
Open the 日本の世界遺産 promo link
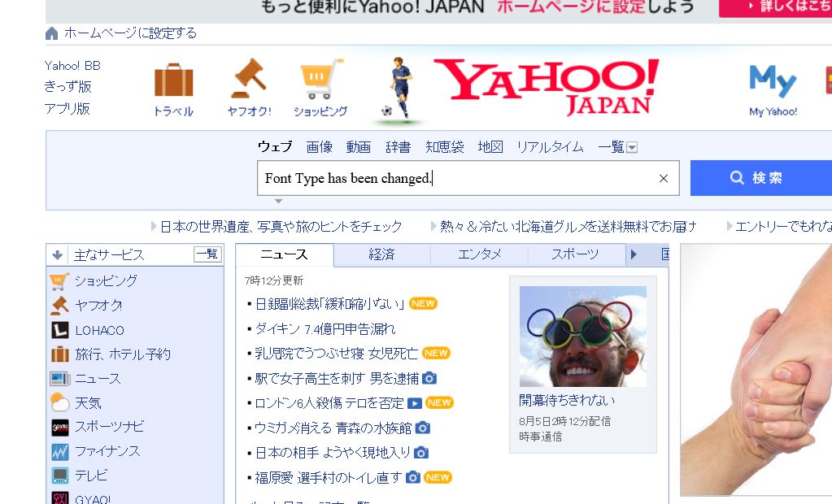pos(281,227)
